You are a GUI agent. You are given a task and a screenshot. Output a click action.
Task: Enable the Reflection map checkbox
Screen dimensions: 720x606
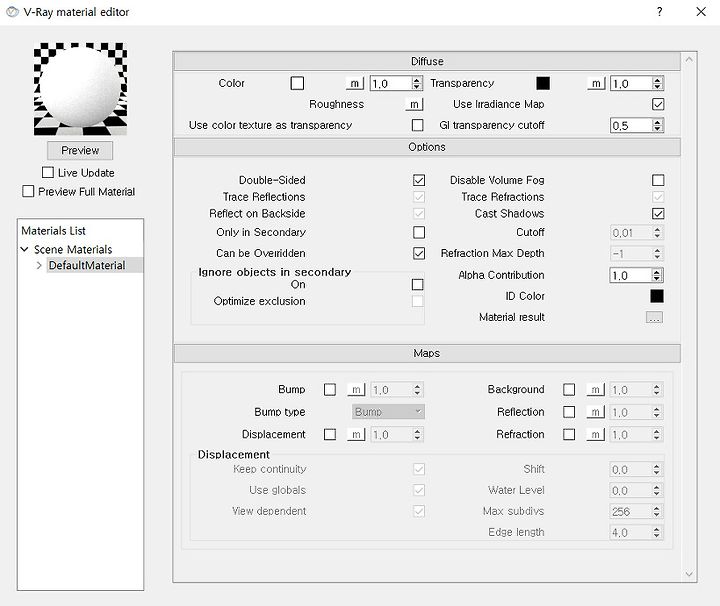[x=569, y=412]
